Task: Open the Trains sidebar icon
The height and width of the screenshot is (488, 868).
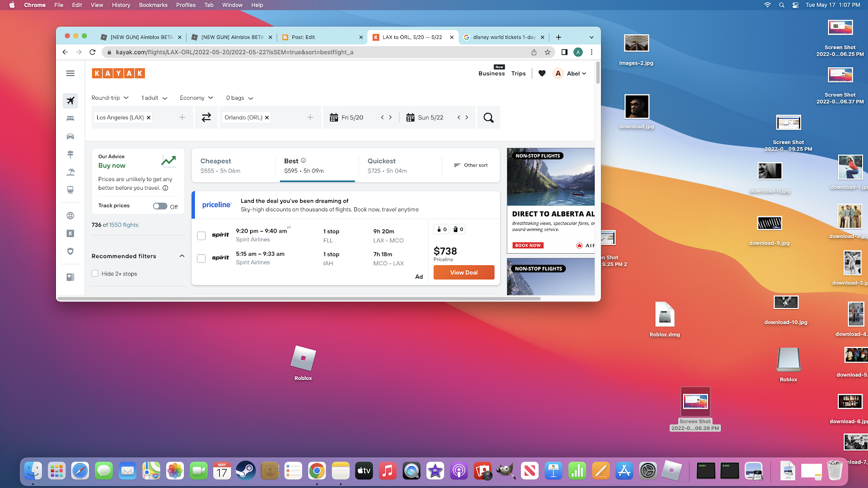Action: pos(71,190)
